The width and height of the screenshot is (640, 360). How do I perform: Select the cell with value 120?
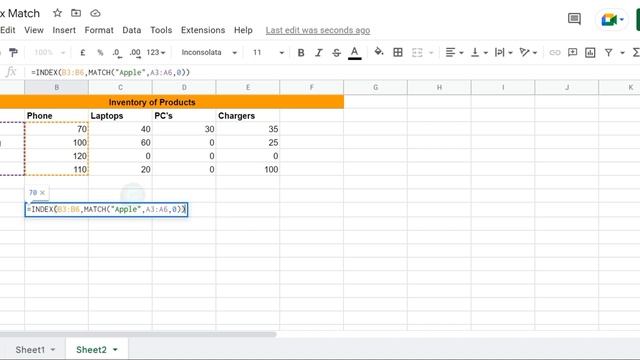[x=56, y=156]
